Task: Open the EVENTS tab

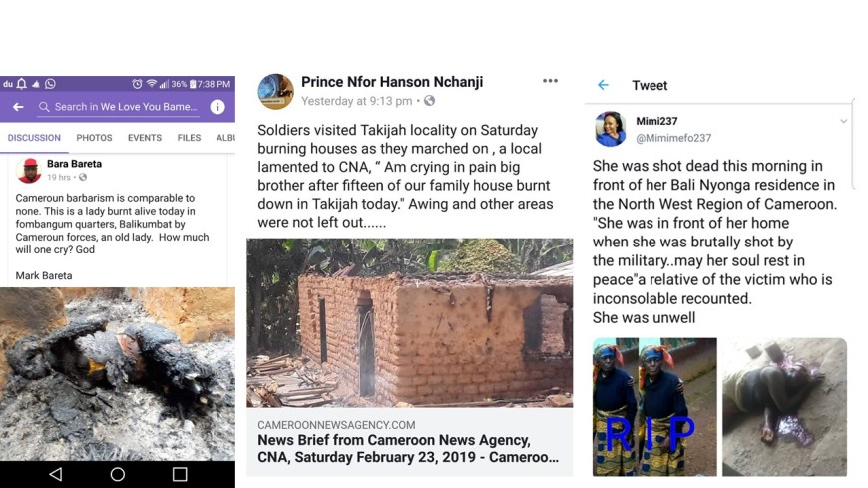Action: pos(145,138)
